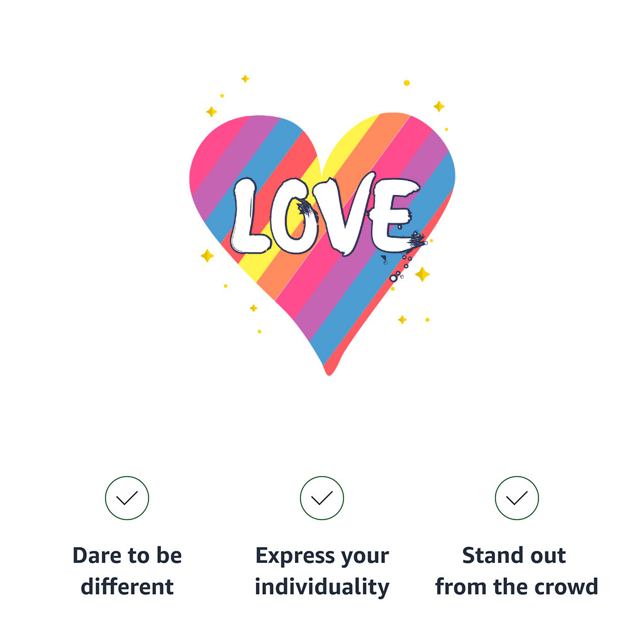644x644 pixels.
Task: Click the yellow star at heart's upper-left edge
Action: pyautogui.click(x=211, y=111)
